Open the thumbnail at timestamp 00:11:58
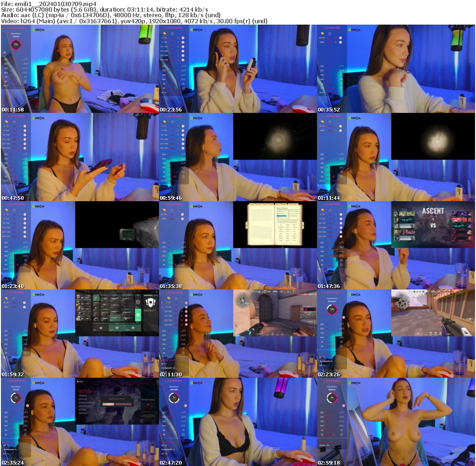Image resolution: width=476 pixels, height=466 pixels. coord(80,69)
